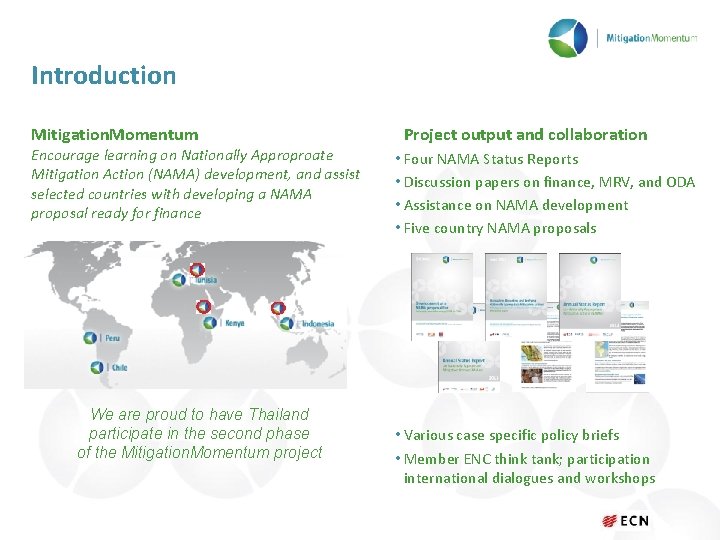Open the policy brief page with photos

pos(546,365)
